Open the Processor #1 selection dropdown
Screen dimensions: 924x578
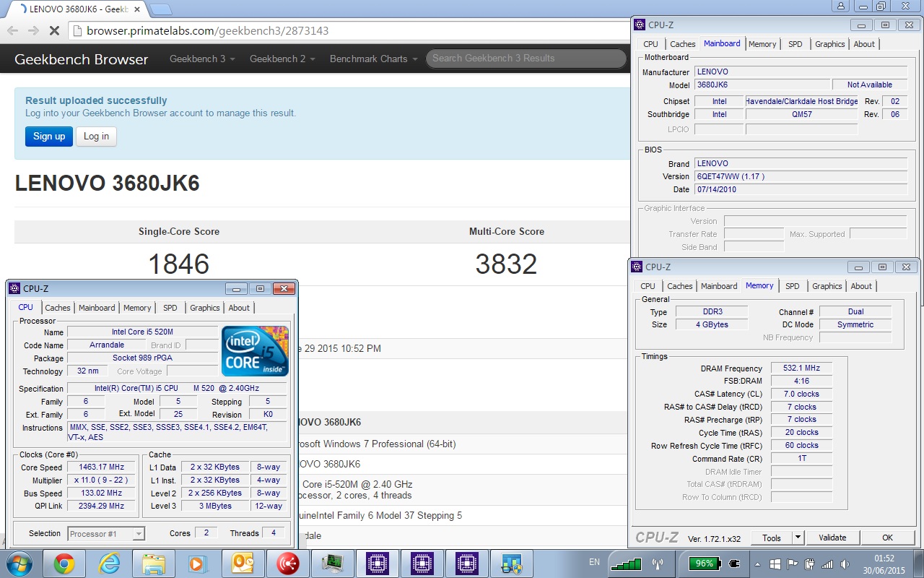click(107, 534)
